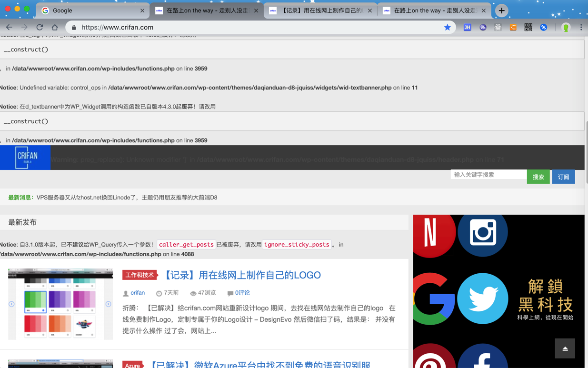Click the blue 订阅 subscribe button
Viewport: 588px width, 368px height.
[x=563, y=177]
